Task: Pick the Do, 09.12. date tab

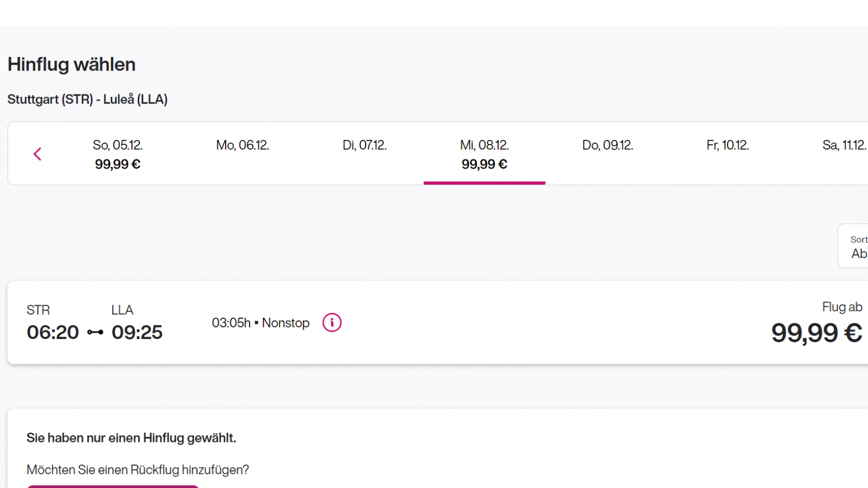Action: [608, 146]
